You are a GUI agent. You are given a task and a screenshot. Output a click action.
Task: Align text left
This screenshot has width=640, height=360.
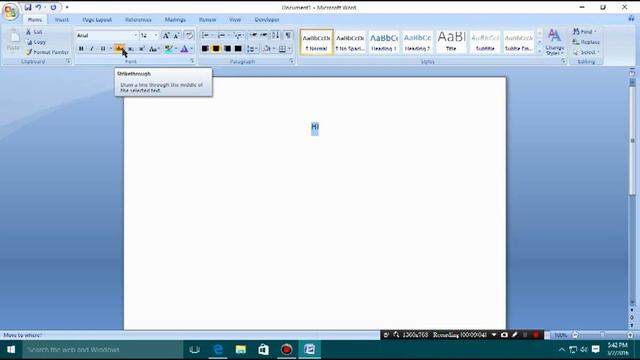(205, 49)
